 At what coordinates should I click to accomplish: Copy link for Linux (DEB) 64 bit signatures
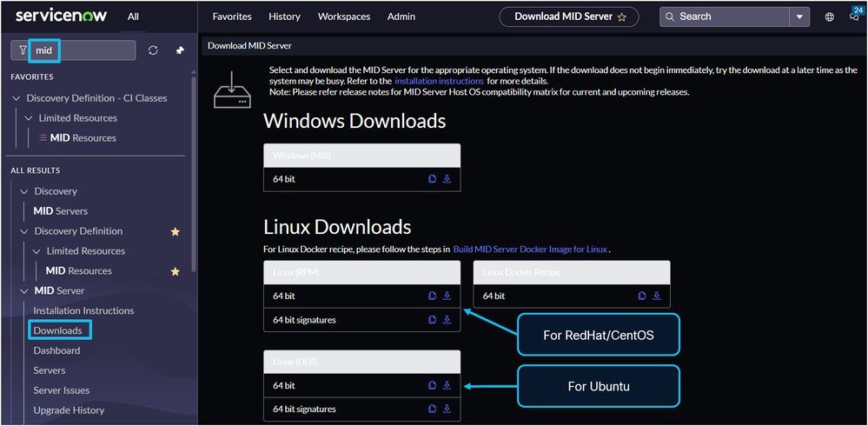tap(433, 409)
